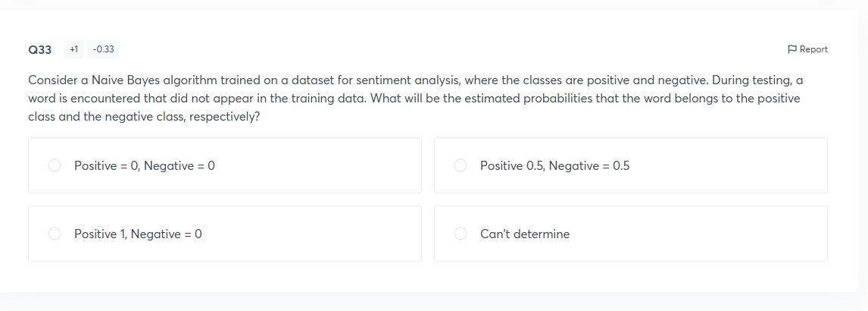Click the -0.33 negative marking badge
Image resolution: width=868 pixels, height=311 pixels.
click(x=103, y=49)
